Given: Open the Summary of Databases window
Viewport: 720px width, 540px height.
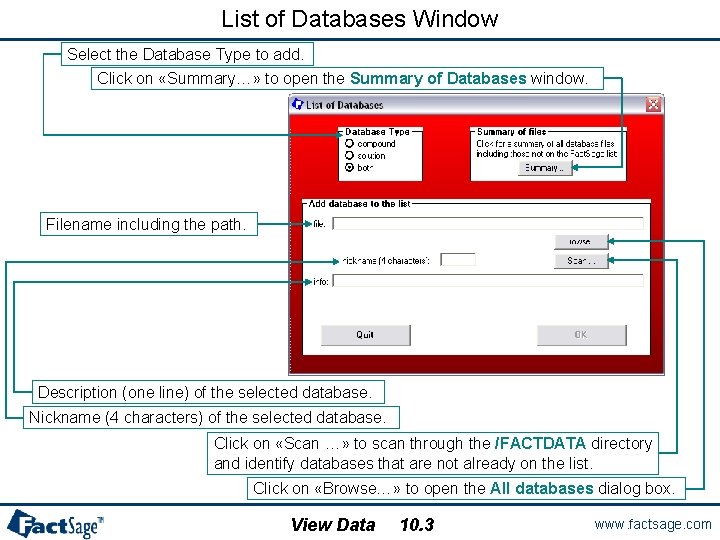Looking at the screenshot, I should click(x=545, y=168).
